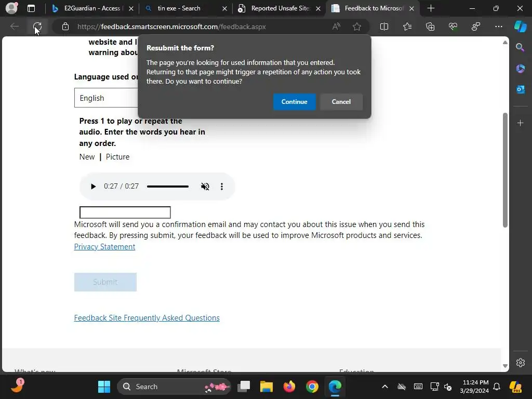Viewport: 532px width, 399px height.
Task: Open the notifications bell icon
Action: [497, 387]
